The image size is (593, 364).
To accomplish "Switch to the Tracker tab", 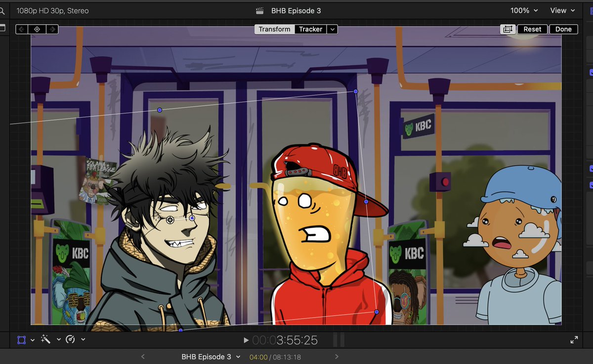I will [311, 29].
